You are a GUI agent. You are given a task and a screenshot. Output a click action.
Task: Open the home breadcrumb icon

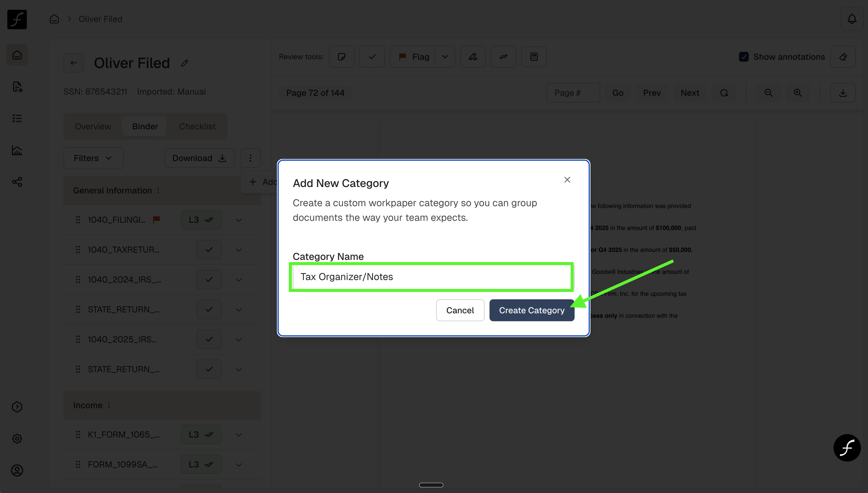tap(54, 19)
